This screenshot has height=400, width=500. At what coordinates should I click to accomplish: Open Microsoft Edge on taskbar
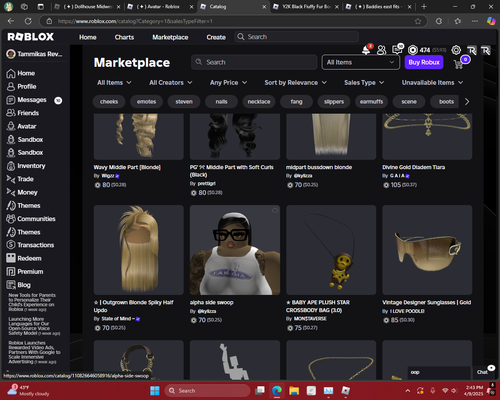point(277,391)
